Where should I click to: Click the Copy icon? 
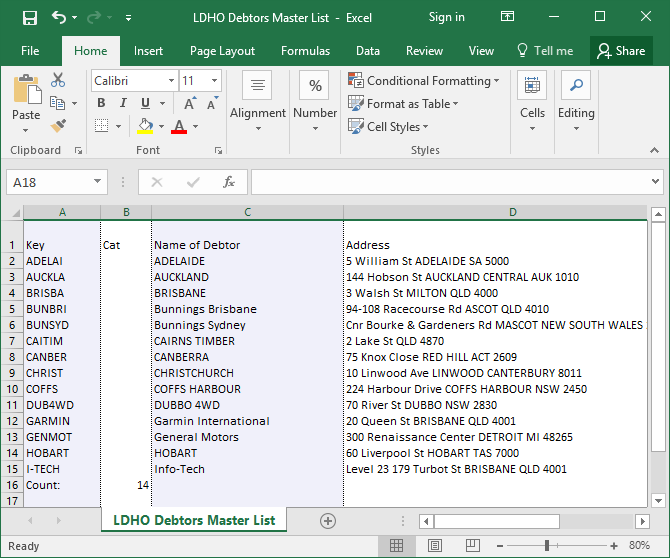pos(58,103)
